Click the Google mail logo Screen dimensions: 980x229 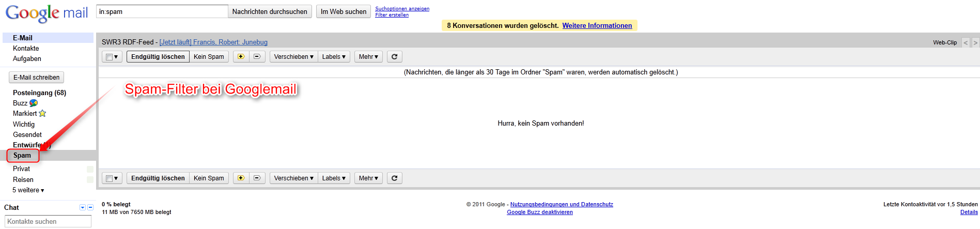pos(46,13)
